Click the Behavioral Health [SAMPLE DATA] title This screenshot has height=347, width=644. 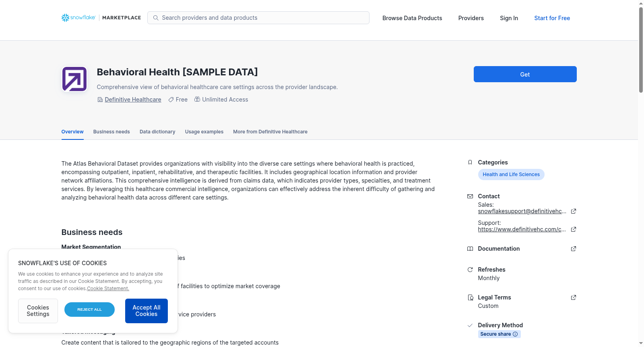(x=177, y=72)
